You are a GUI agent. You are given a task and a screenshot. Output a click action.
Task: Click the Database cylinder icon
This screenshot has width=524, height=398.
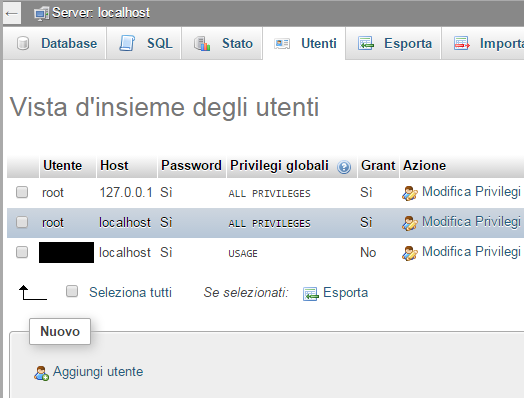click(23, 43)
